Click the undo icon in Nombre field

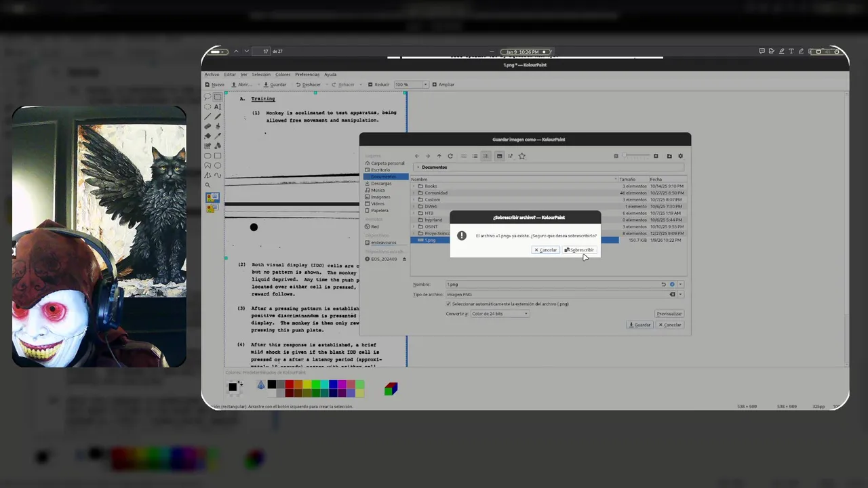[x=664, y=285]
